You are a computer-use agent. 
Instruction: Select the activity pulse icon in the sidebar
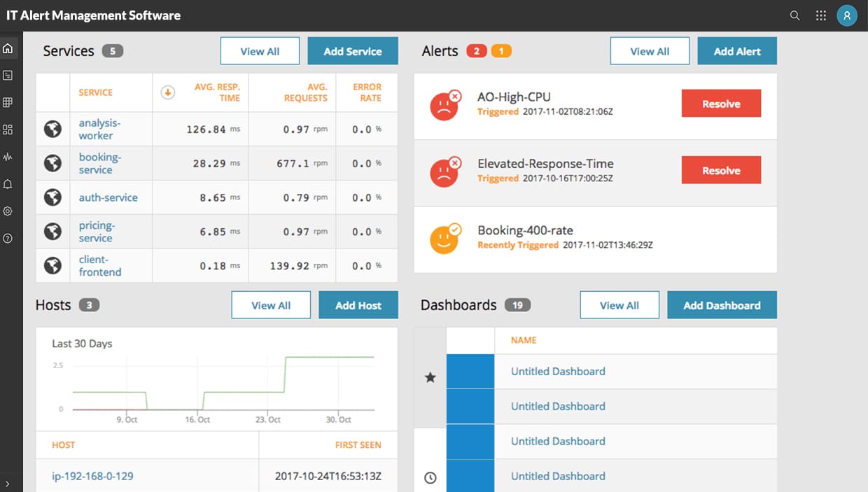pos(8,156)
